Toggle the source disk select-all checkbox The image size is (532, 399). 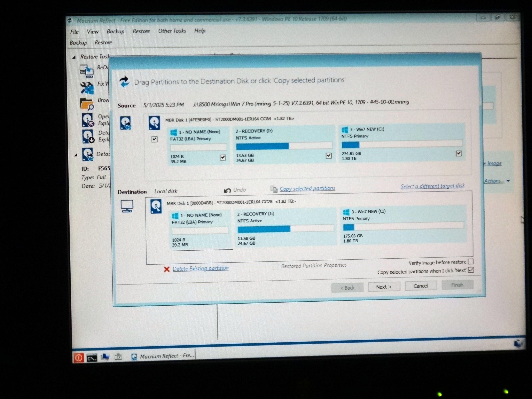tap(154, 139)
